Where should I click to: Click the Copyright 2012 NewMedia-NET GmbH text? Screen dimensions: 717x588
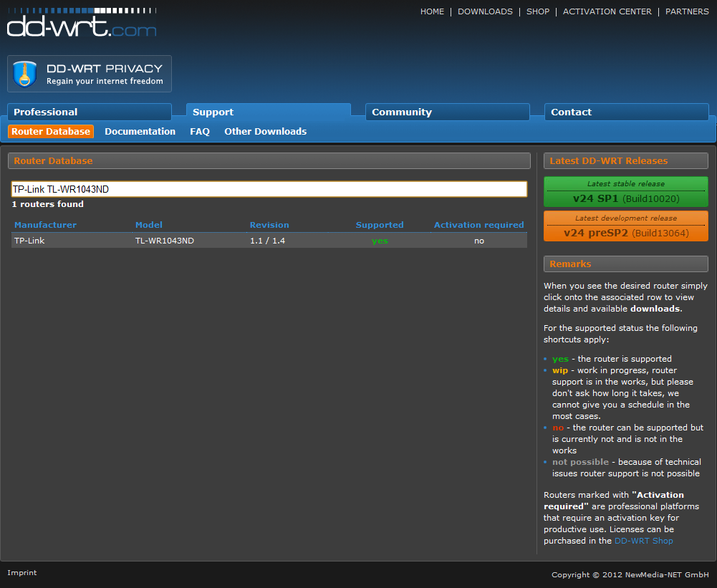(630, 574)
